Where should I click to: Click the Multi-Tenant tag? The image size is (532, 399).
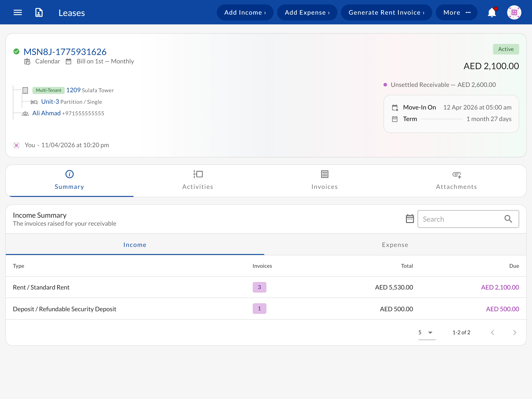click(48, 90)
